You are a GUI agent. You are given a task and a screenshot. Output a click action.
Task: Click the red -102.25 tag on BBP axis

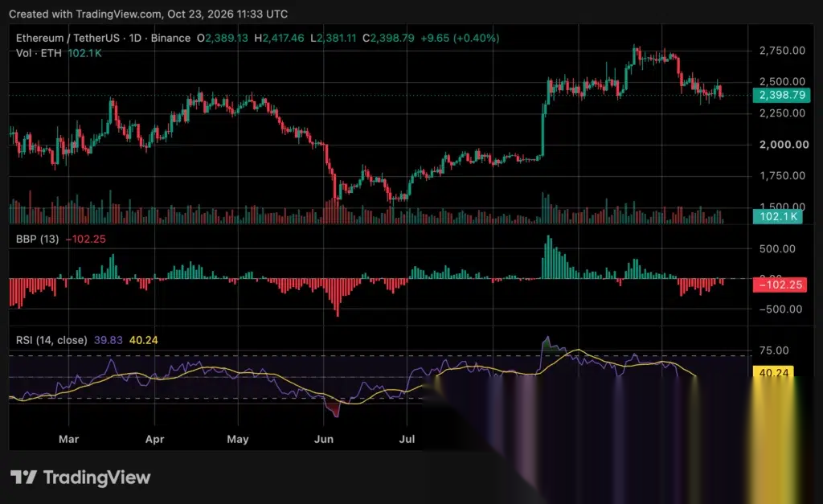780,285
